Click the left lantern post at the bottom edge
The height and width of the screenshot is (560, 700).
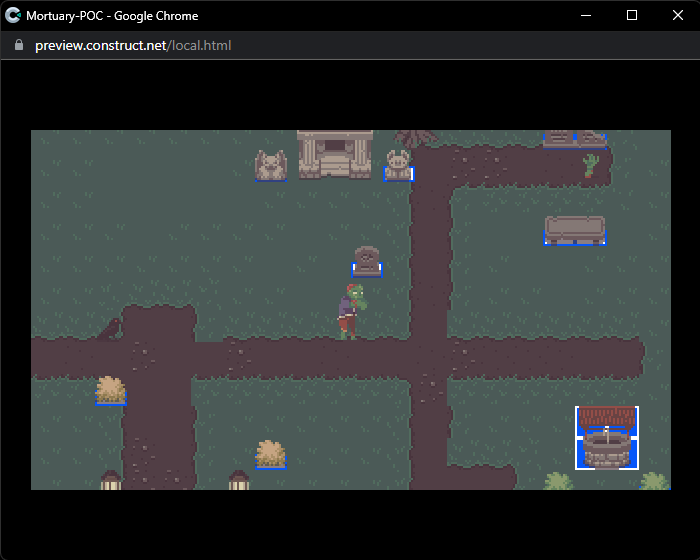(x=111, y=480)
